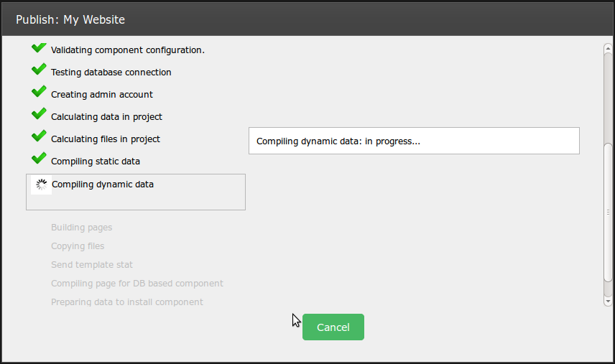Click checkmark beside Calculating files in project
The height and width of the screenshot is (364, 615).
(x=39, y=137)
